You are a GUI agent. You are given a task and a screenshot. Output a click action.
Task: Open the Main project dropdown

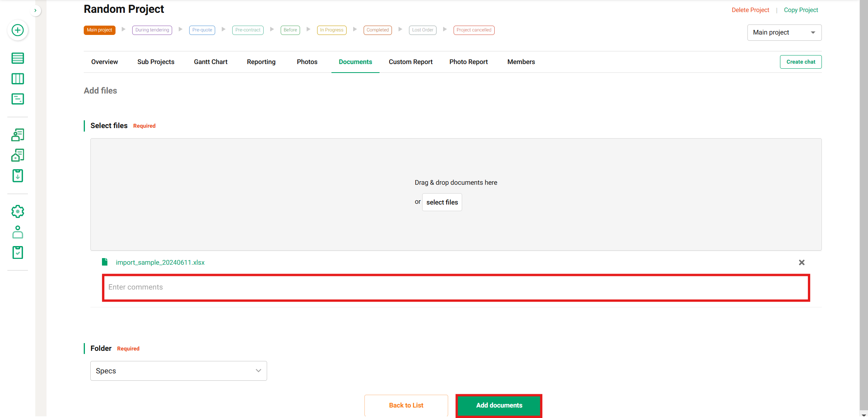784,33
